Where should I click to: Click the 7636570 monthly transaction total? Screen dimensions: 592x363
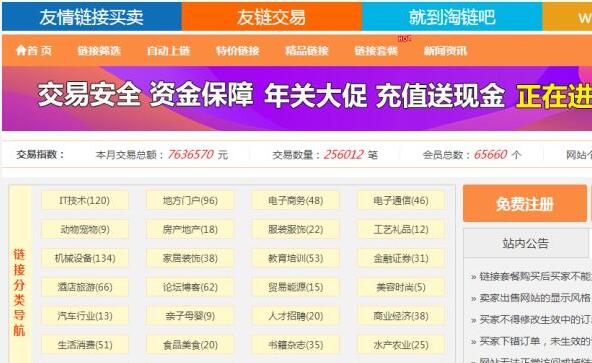pyautogui.click(x=191, y=154)
